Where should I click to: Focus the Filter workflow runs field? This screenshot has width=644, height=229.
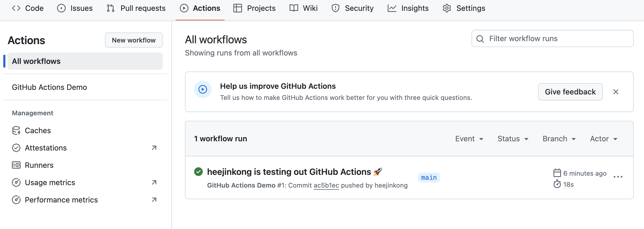[x=553, y=38]
